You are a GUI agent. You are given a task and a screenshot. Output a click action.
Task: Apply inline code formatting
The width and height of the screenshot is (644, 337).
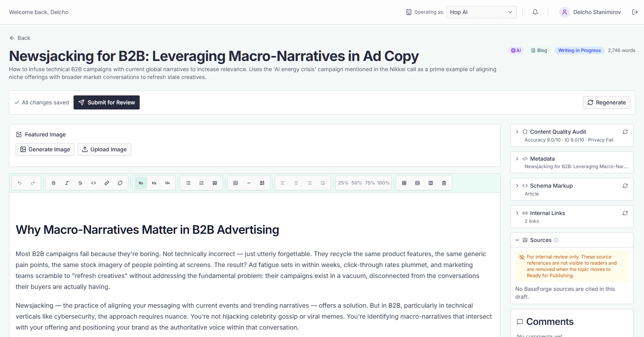coord(94,183)
